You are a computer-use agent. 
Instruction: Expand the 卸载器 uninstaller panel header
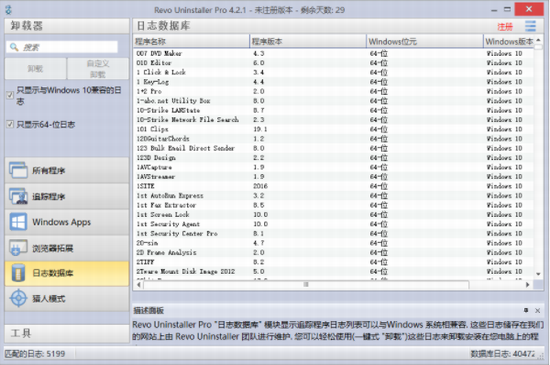pyautogui.click(x=67, y=26)
